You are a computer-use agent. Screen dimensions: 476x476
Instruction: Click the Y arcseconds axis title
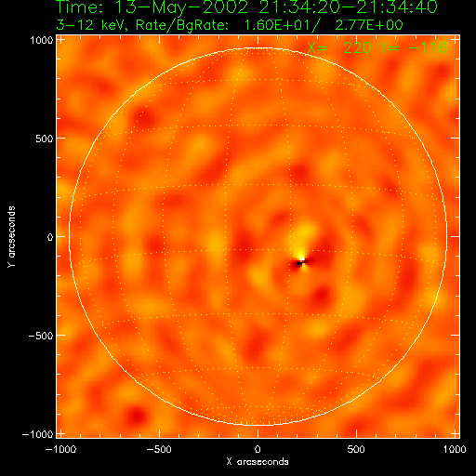pos(11,237)
